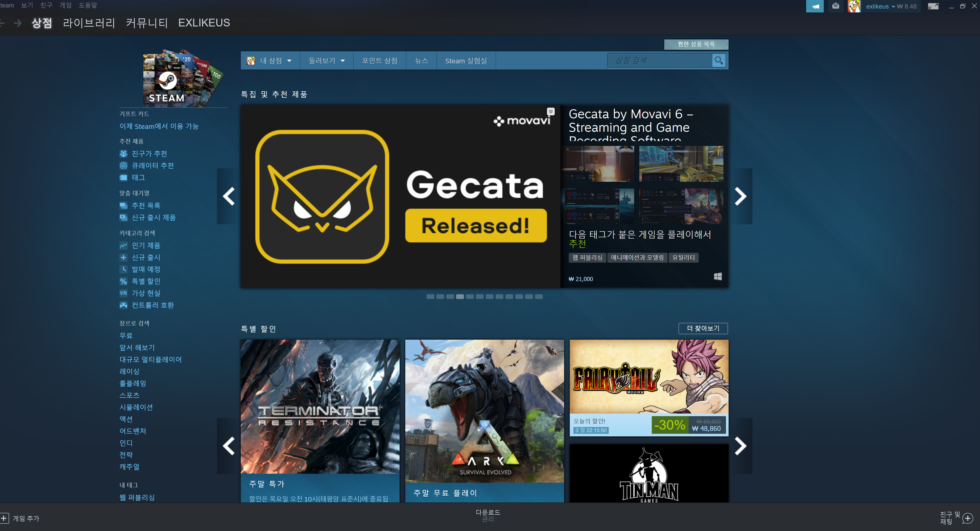This screenshot has height=531, width=980.
Task: Click the 특별 할인 percent icon
Action: click(123, 281)
